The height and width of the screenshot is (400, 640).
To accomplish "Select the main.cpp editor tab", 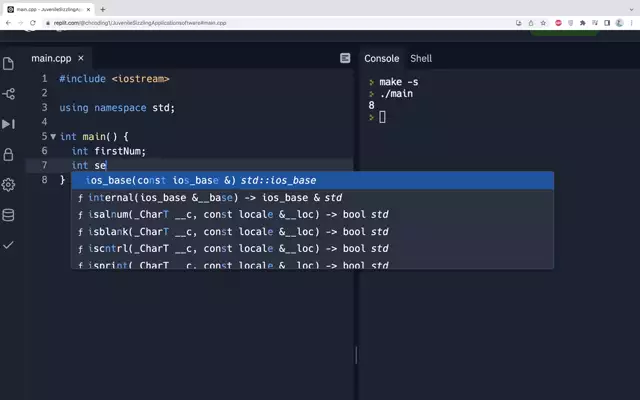I will click(51, 58).
